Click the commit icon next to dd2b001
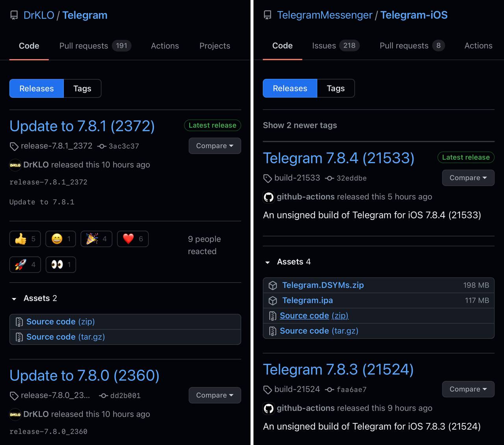The width and height of the screenshot is (504, 445). [x=104, y=396]
